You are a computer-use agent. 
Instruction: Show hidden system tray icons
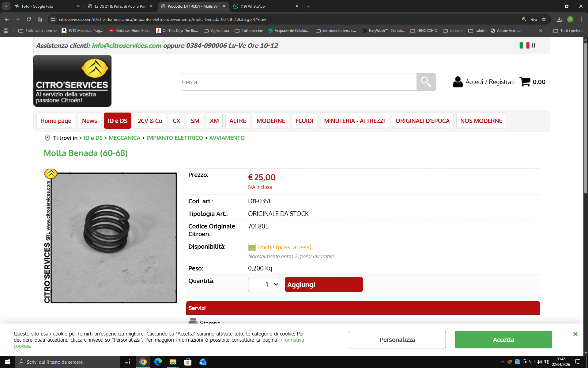coord(502,362)
